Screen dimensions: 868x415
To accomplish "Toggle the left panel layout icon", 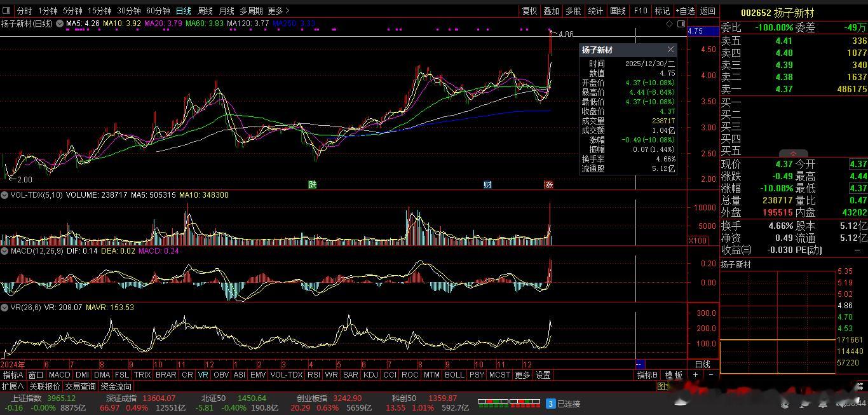I will (6, 11).
